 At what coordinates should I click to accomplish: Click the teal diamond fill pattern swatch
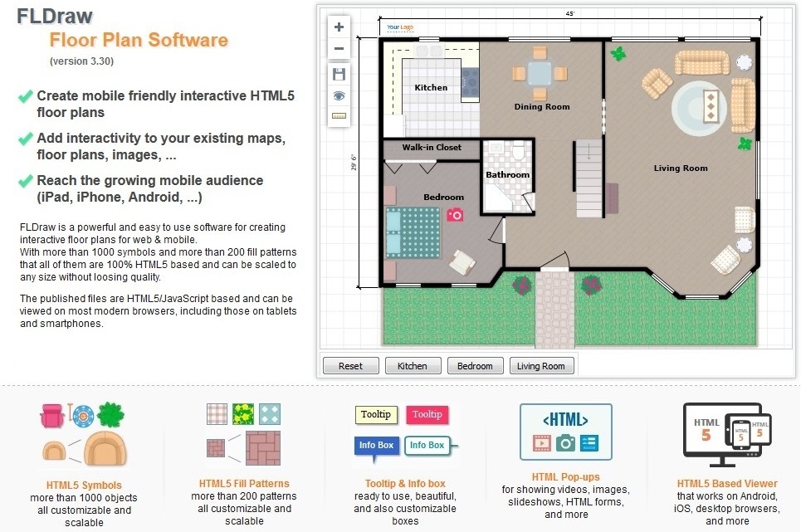270,414
